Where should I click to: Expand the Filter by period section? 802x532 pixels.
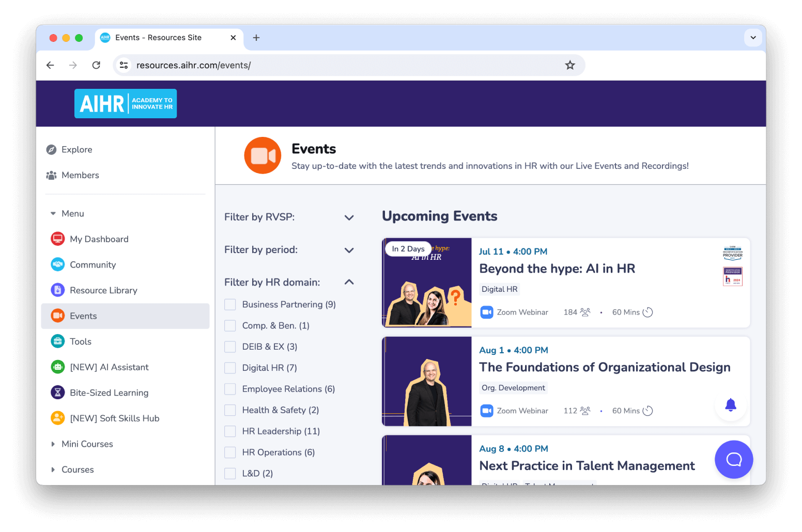coord(349,250)
